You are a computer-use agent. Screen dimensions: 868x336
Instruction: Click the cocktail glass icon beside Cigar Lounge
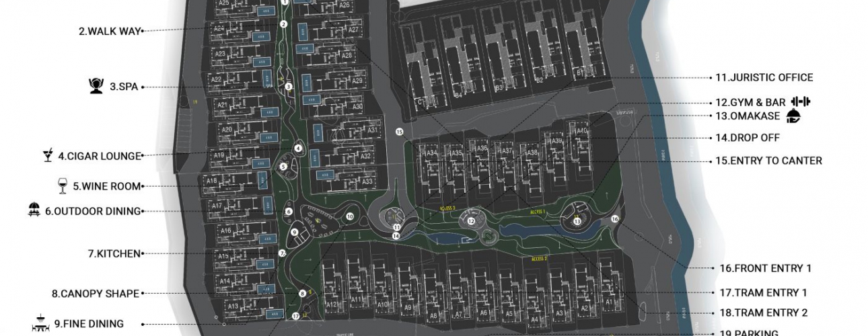pyautogui.click(x=47, y=156)
